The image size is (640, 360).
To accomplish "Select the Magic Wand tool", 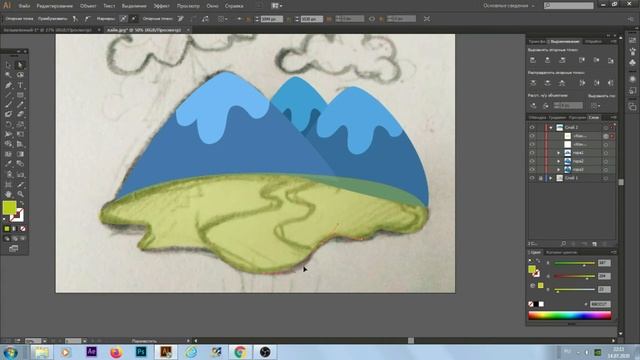I will pos(9,75).
